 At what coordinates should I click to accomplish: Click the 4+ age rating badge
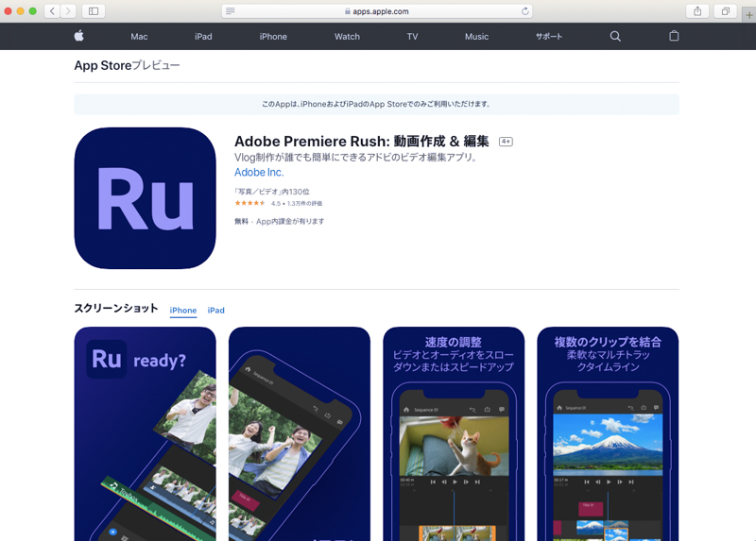(x=506, y=142)
